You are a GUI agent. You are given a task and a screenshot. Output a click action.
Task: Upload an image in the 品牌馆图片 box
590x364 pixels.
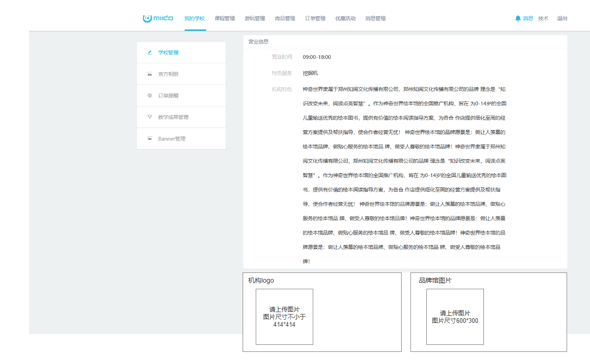(x=455, y=317)
